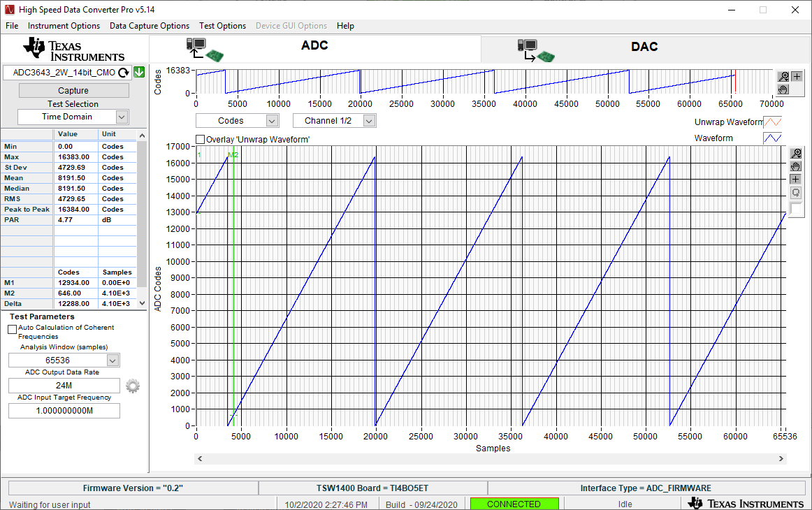Select the zoom tool on the overview graph

coord(784,77)
